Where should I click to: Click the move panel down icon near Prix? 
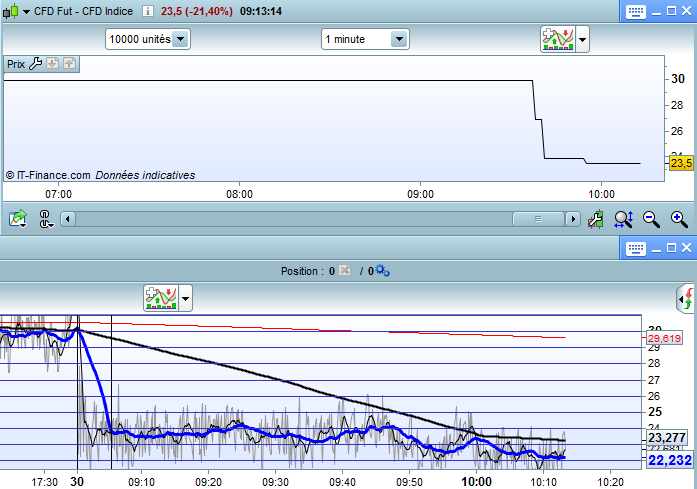[52, 64]
